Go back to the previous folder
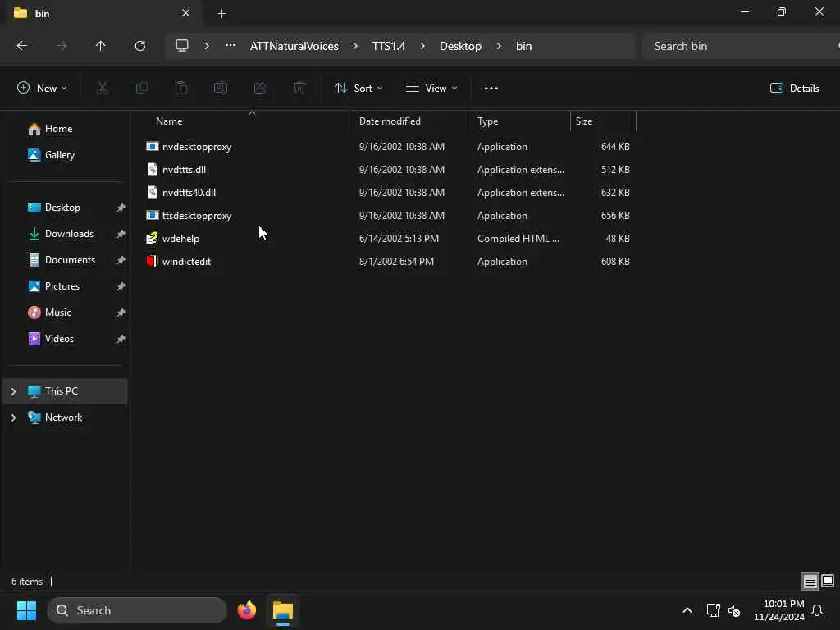 click(x=22, y=46)
